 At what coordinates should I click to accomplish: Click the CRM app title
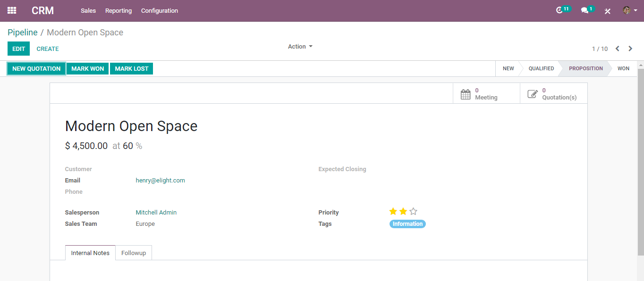[x=43, y=10]
